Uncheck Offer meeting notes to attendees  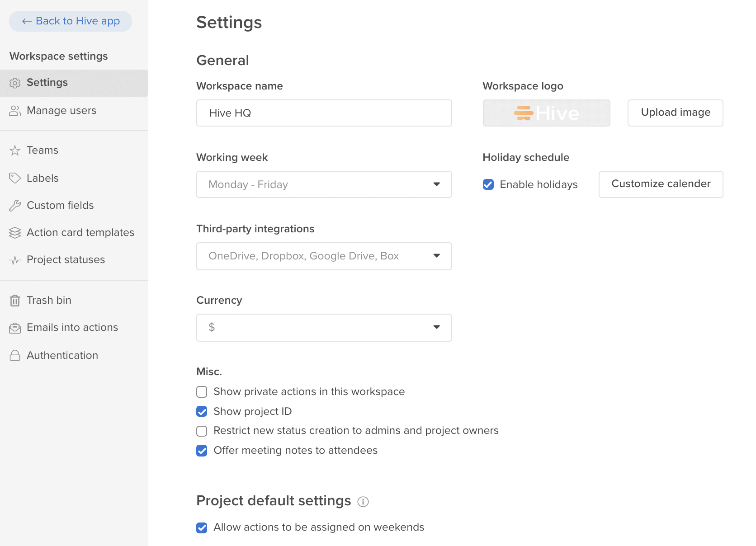click(x=201, y=450)
